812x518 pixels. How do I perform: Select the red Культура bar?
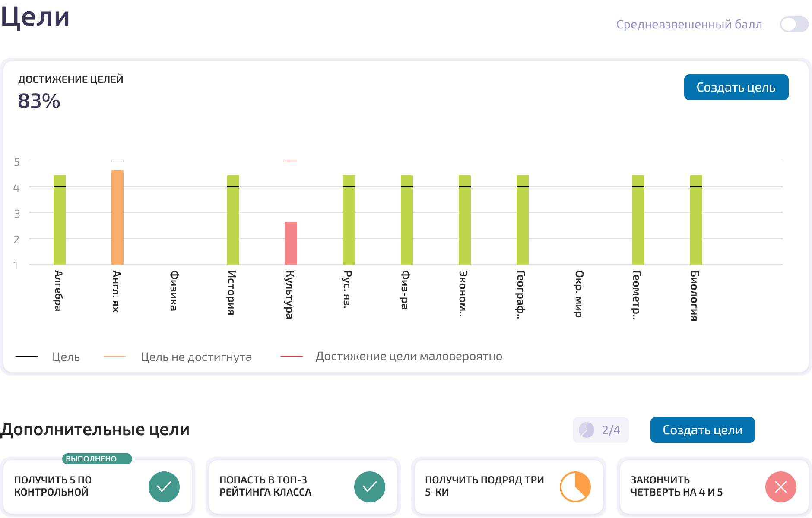(x=291, y=243)
